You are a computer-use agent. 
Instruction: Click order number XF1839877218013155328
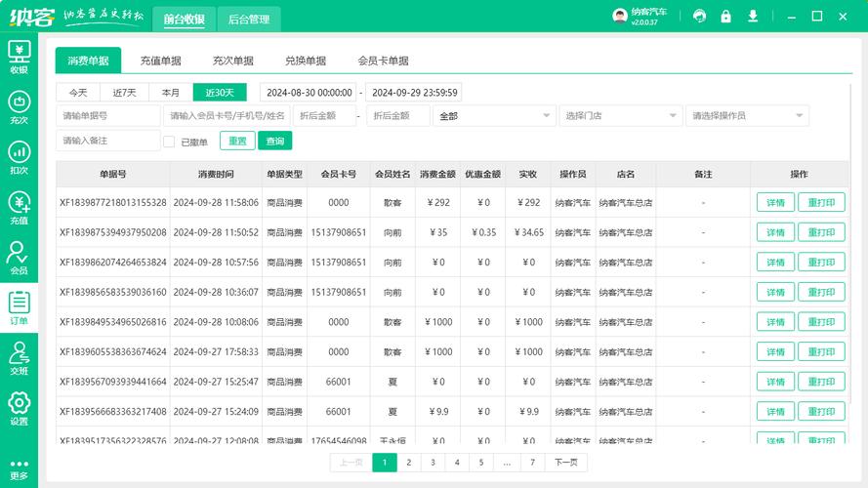pos(113,202)
